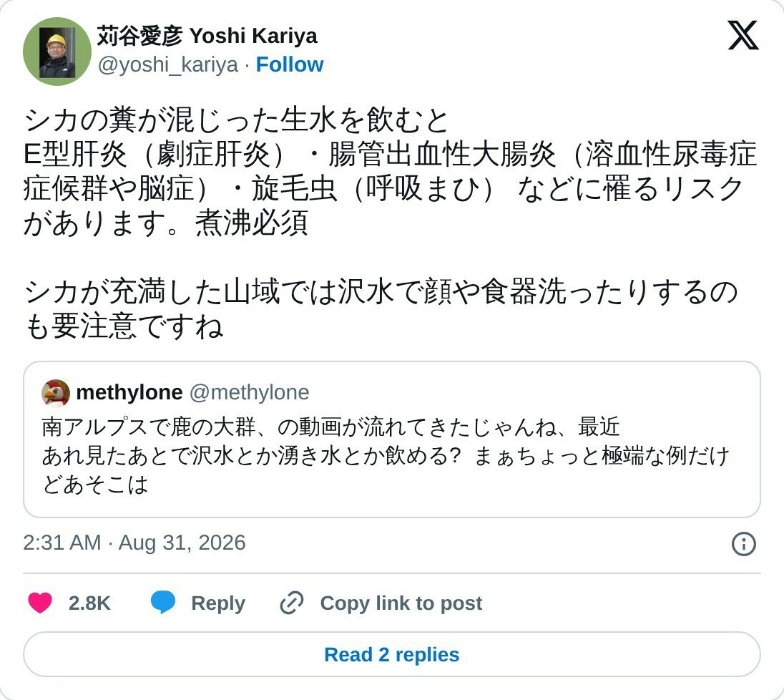This screenshot has height=700, width=784.
Task: Click the second paragraph about 沢水
Action: pyautogui.click(x=381, y=308)
